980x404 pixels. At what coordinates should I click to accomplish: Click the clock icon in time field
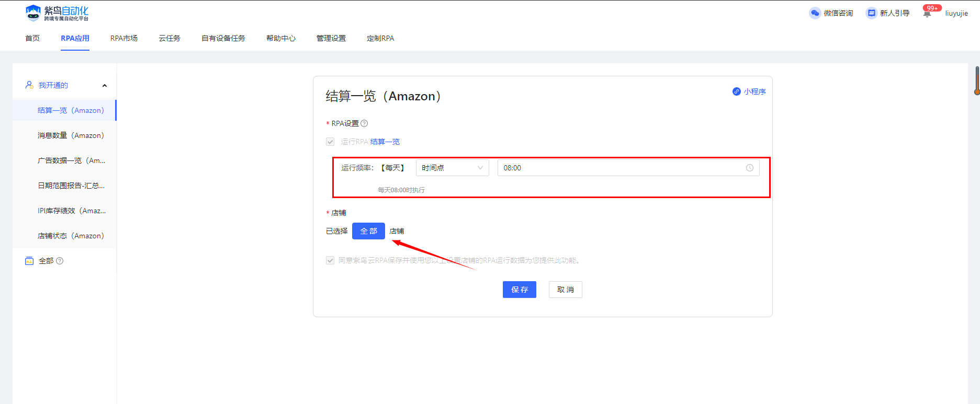coord(750,168)
